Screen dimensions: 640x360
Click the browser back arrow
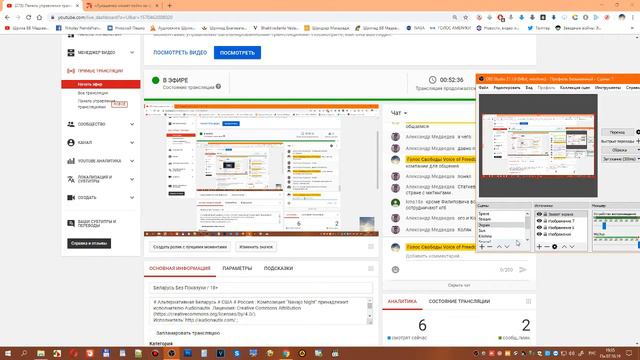7,18
